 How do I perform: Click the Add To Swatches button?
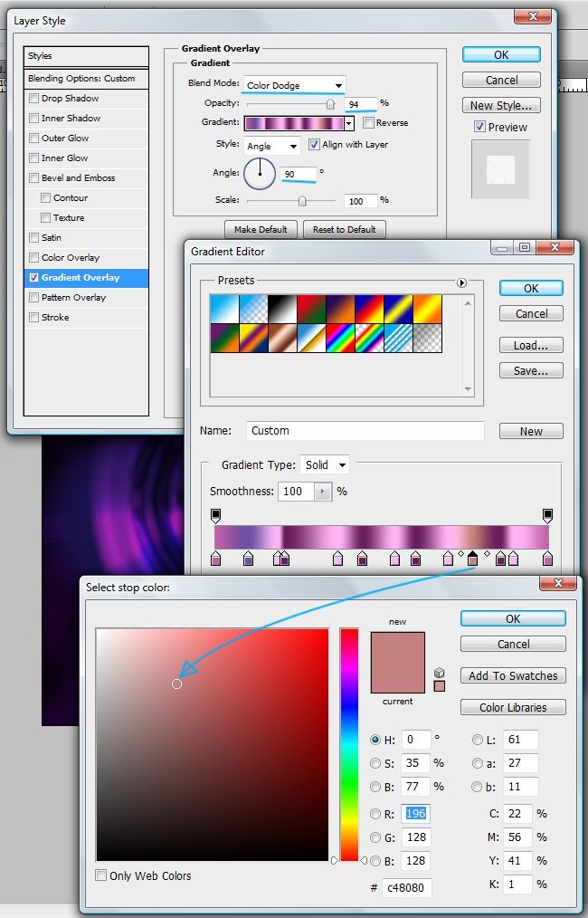coord(513,676)
